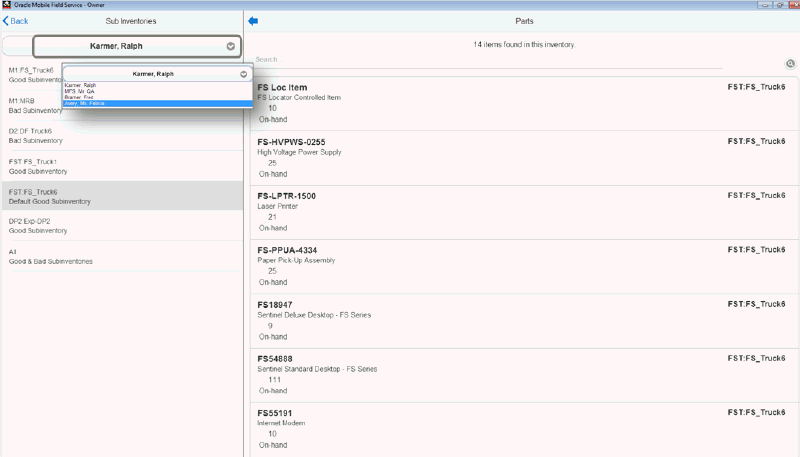The height and width of the screenshot is (457, 800).
Task: Click quantity 111 on FS54888 row
Action: tap(274, 379)
